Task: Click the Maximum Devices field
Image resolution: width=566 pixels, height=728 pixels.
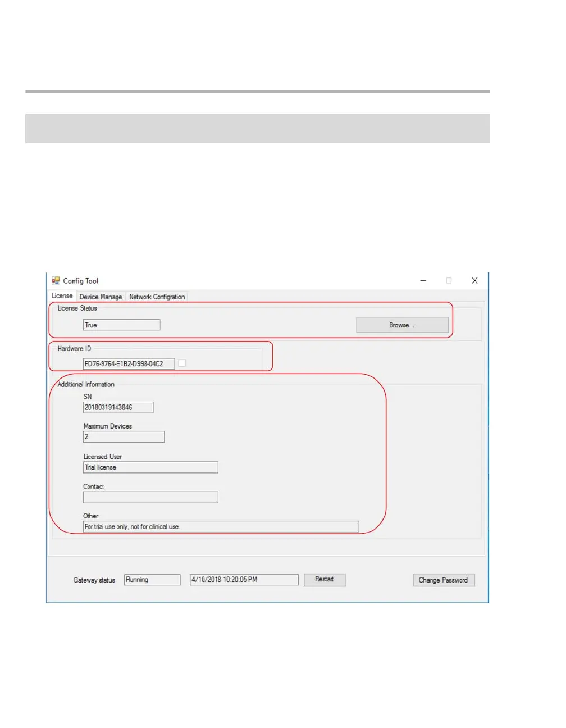Action: pos(124,436)
